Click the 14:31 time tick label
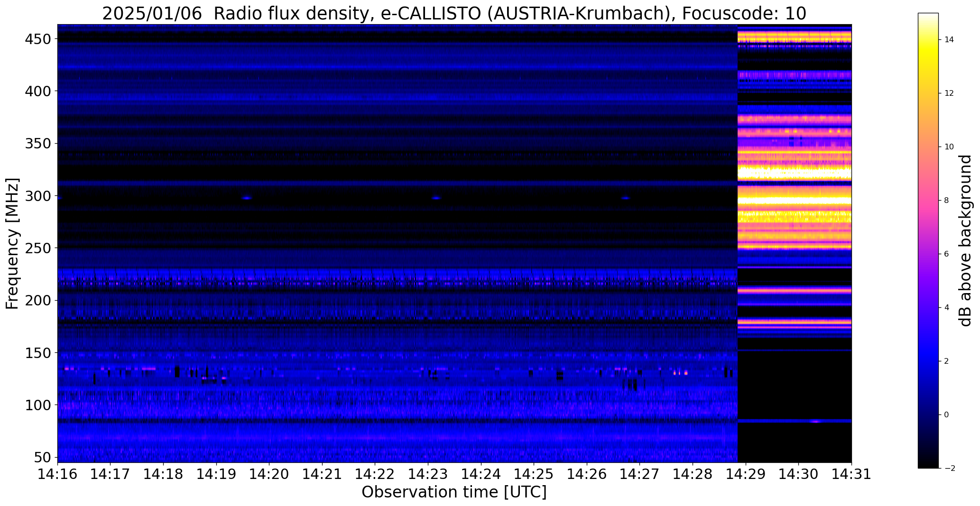Viewport: 980px width, 506px height. click(851, 474)
